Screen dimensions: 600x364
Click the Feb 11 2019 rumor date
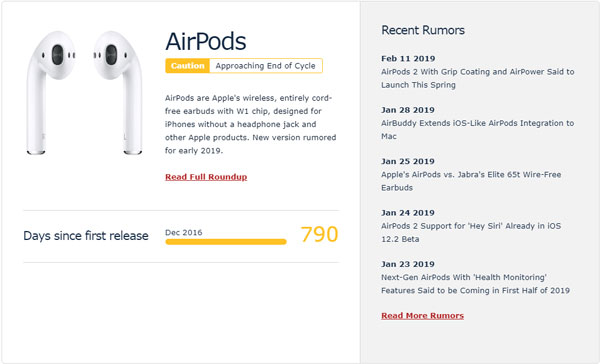click(408, 59)
